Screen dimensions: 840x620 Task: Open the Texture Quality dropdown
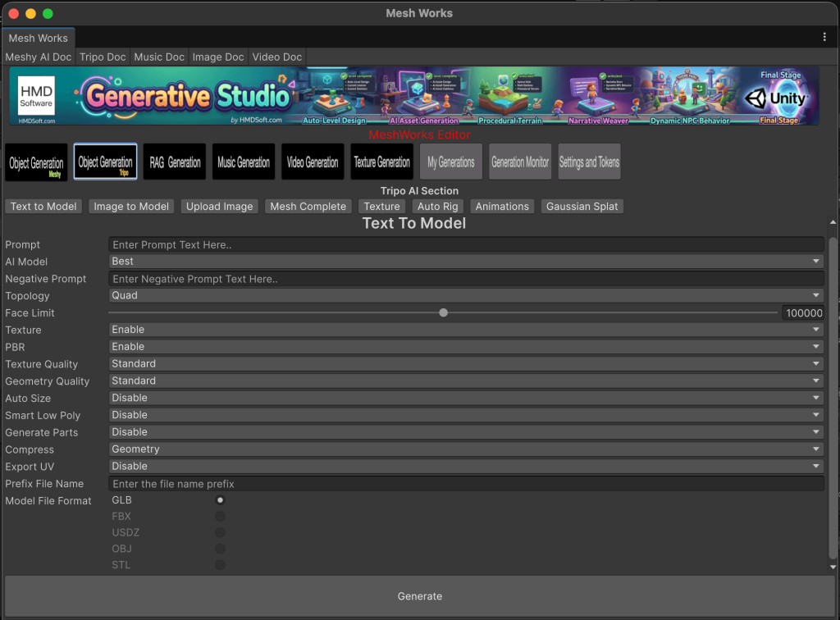466,364
